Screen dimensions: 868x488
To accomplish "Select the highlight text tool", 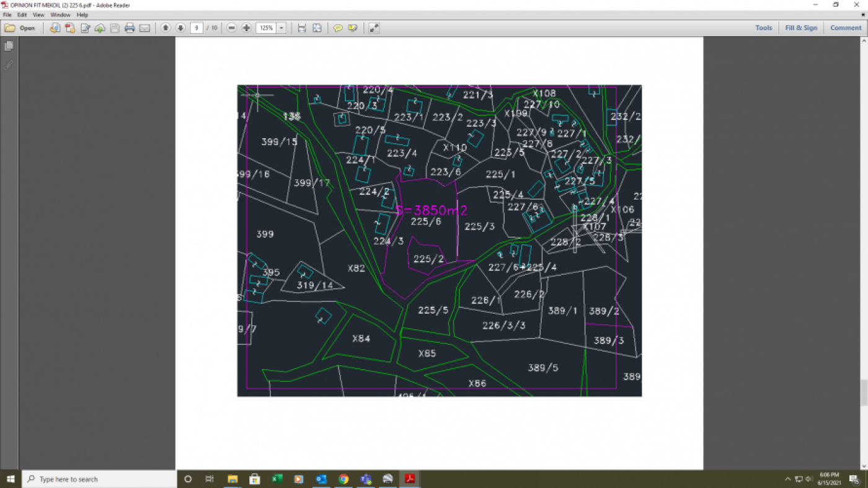I will tap(353, 28).
